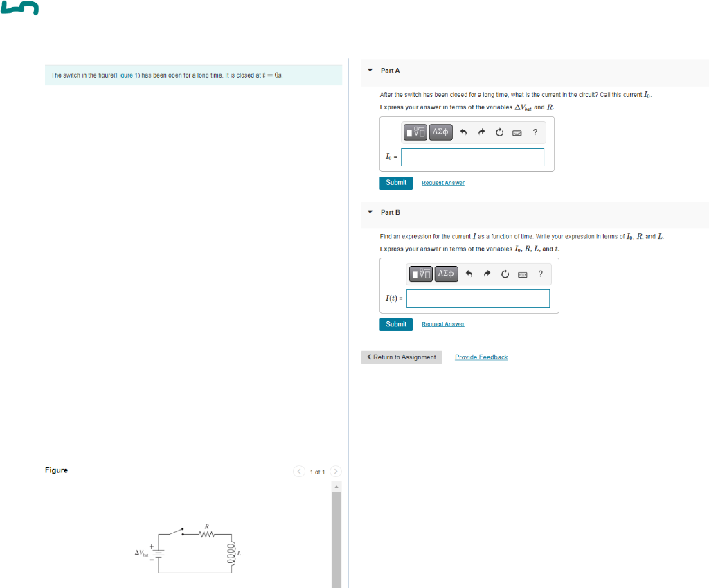Collapse the Part B section
Screen dimensions: 709x588
(x=369, y=212)
